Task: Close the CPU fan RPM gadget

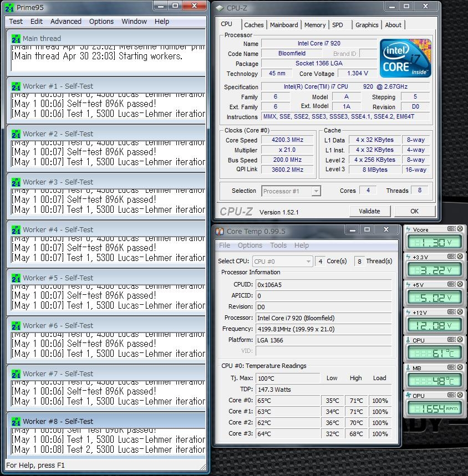Action: (460, 396)
